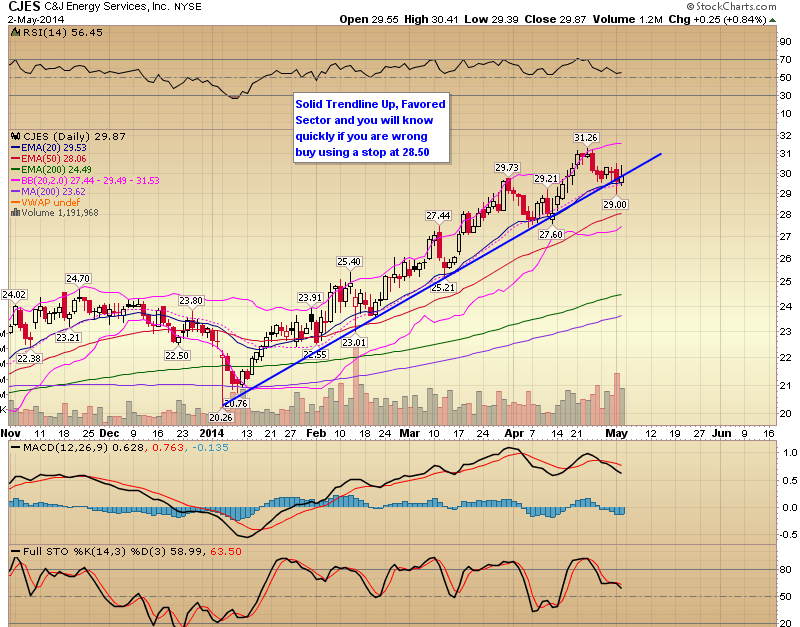800x627 pixels.
Task: Click the MACD histogram value -0.135
Action: pos(211,447)
